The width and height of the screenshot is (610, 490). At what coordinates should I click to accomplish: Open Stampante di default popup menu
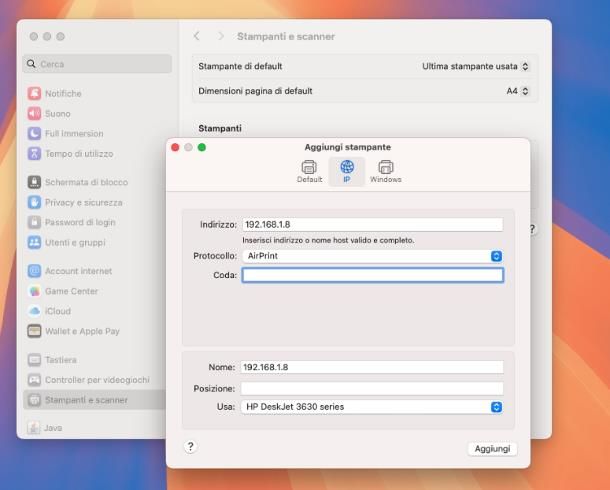pyautogui.click(x=475, y=66)
